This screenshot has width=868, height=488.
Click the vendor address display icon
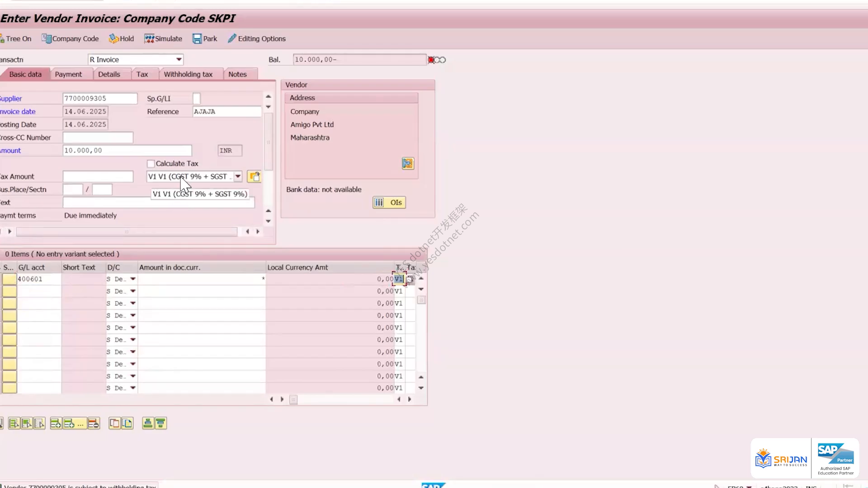[x=408, y=164]
